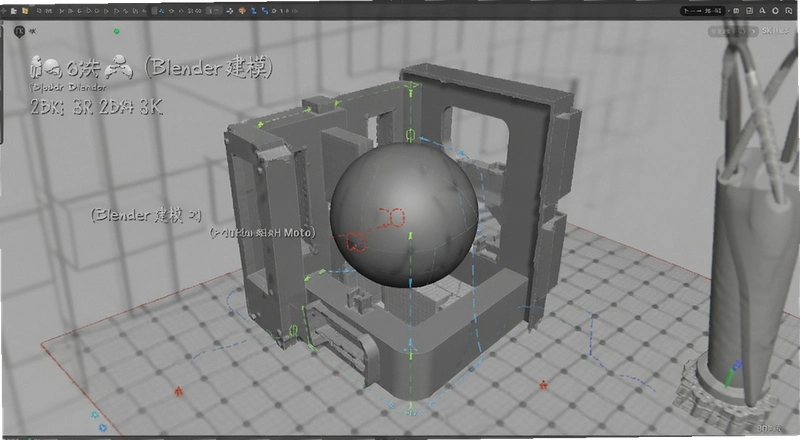Click the round black logo badge at viewport top-left

(19, 32)
